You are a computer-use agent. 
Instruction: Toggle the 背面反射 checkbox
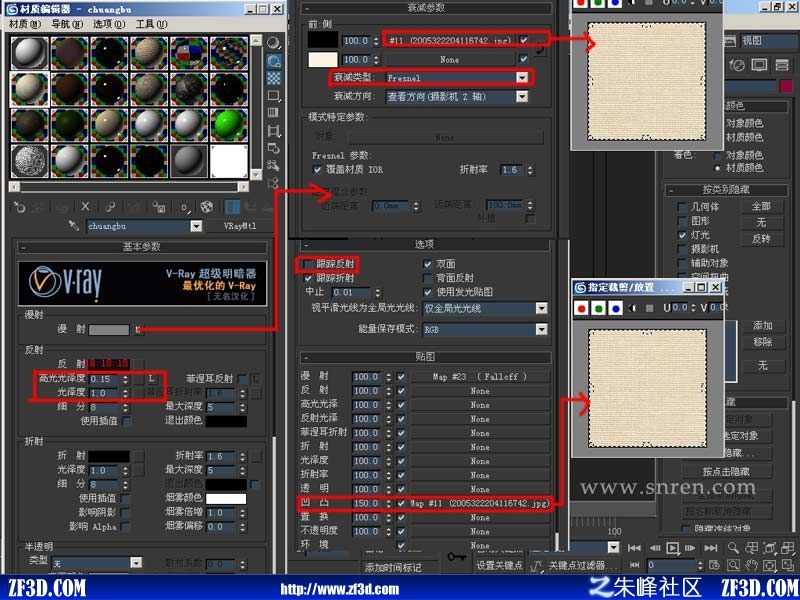click(428, 279)
